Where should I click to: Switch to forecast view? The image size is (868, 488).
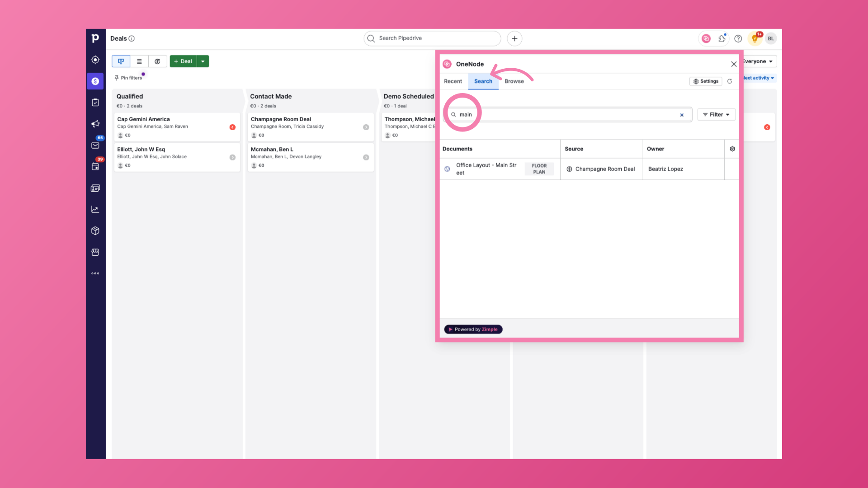point(157,61)
